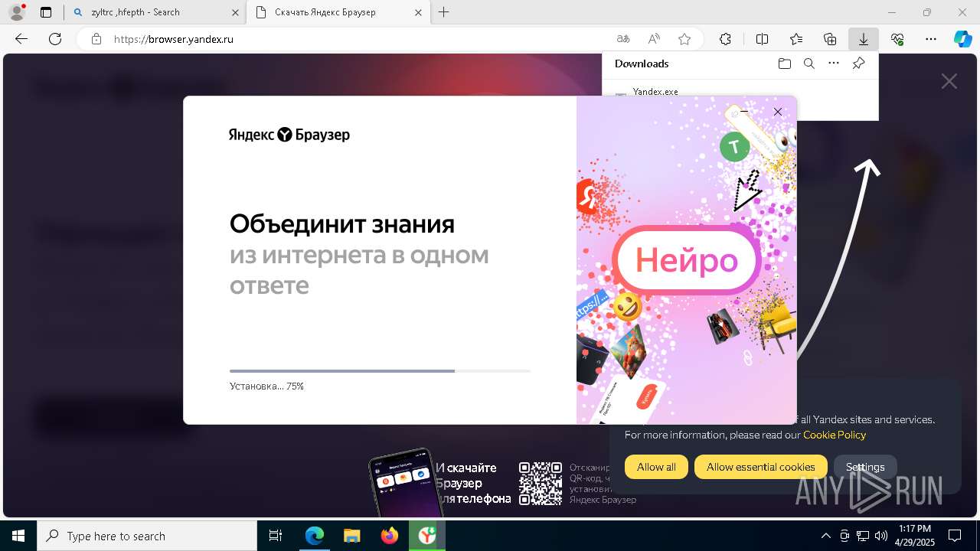980x551 pixels.
Task: Open the Cookie Policy link
Action: (835, 435)
